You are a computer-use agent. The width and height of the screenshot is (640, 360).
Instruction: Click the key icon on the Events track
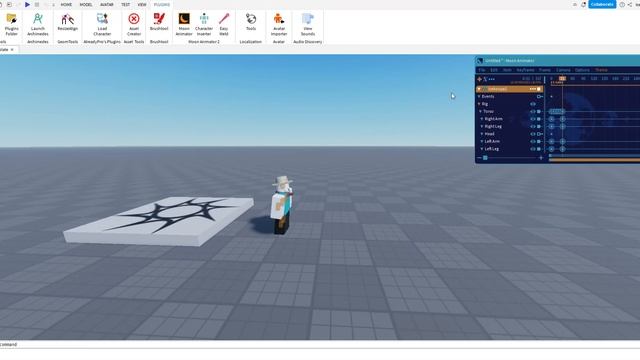pos(540,97)
